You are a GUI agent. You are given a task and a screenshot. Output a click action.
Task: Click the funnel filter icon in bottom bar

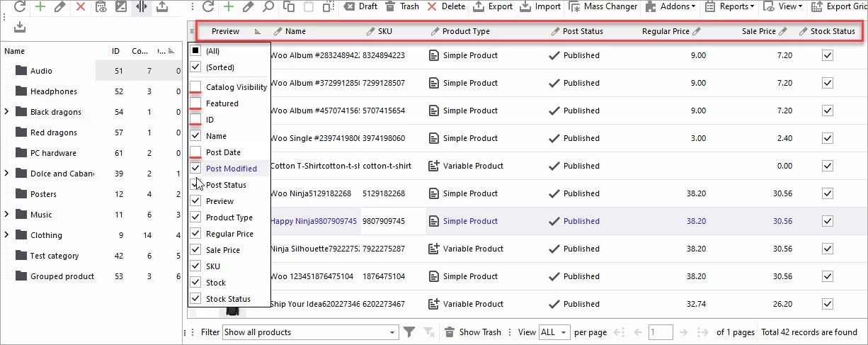click(409, 332)
